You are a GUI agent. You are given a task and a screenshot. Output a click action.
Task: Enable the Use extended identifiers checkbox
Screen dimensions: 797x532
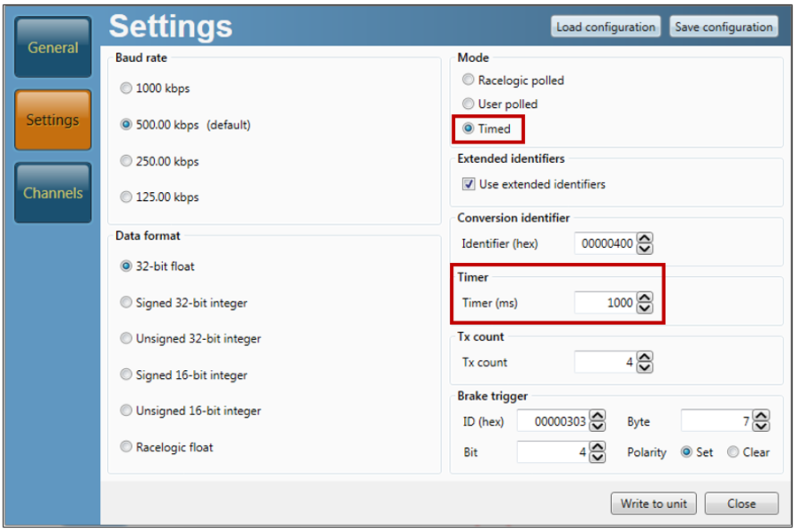(468, 184)
